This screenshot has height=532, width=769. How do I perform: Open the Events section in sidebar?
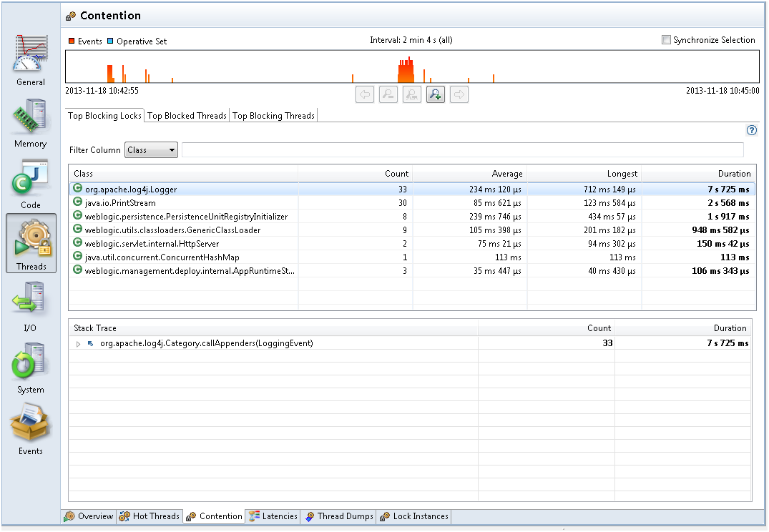coord(31,428)
